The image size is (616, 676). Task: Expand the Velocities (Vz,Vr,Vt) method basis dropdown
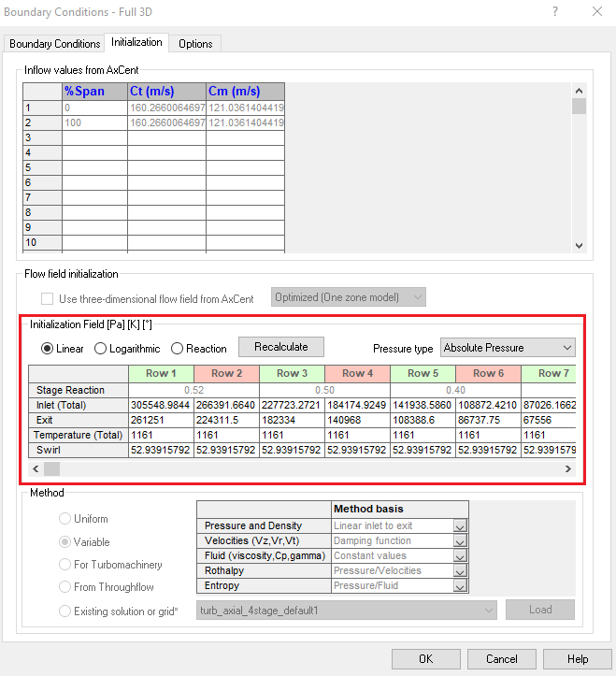point(461,541)
